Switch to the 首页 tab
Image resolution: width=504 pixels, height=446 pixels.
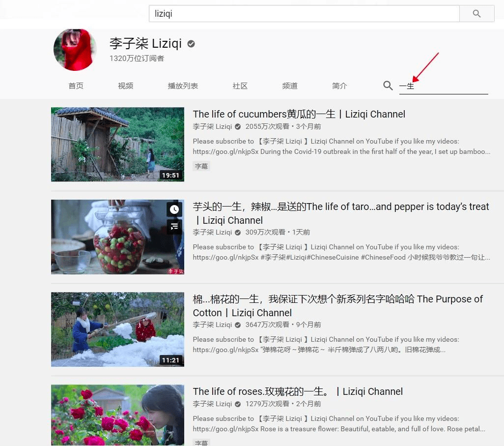(76, 86)
